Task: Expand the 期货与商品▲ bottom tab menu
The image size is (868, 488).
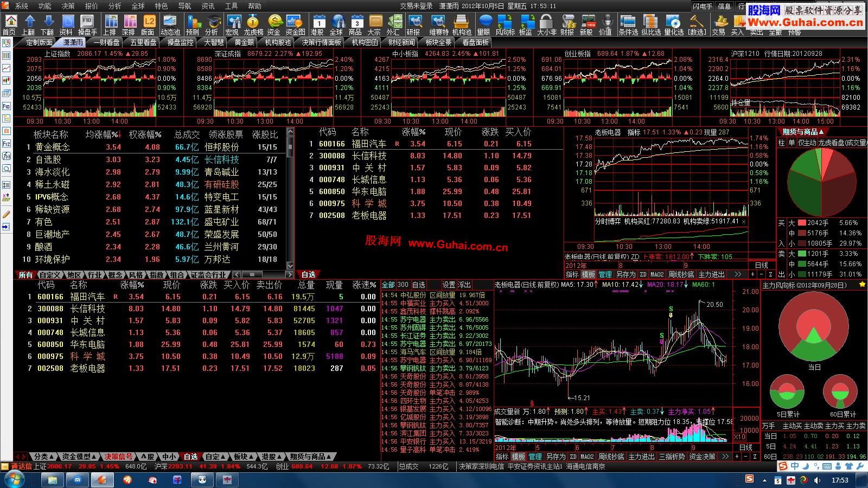Action: click(x=311, y=457)
